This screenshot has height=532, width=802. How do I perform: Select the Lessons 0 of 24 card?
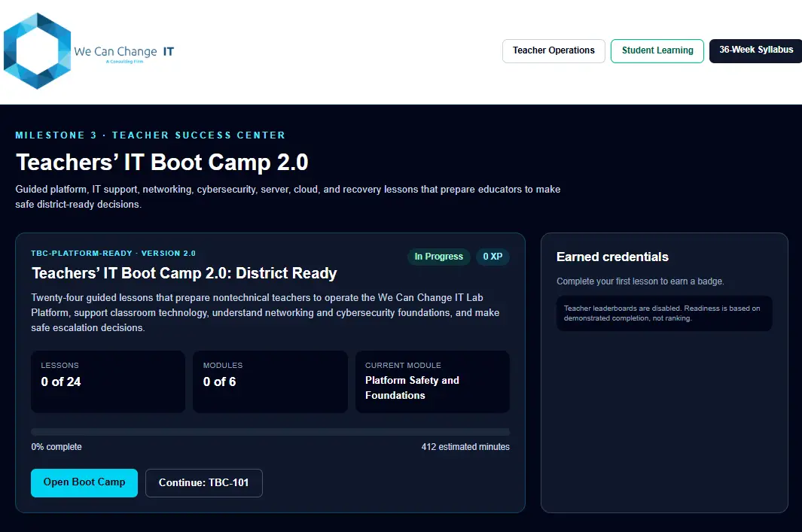[108, 382]
